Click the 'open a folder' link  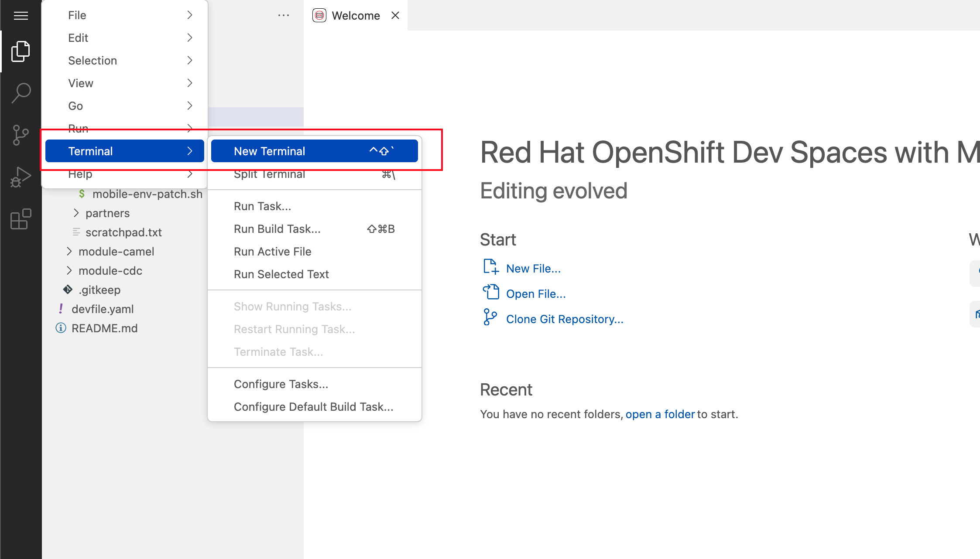click(660, 414)
